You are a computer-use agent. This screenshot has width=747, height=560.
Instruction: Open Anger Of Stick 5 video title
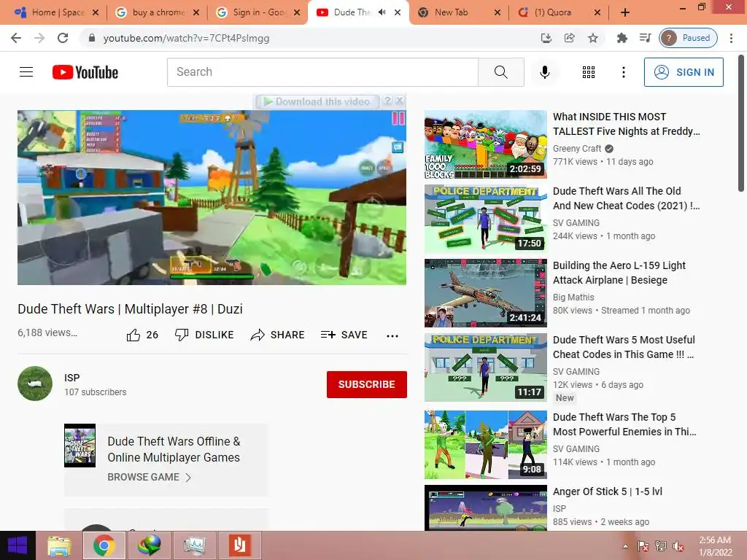coord(608,491)
